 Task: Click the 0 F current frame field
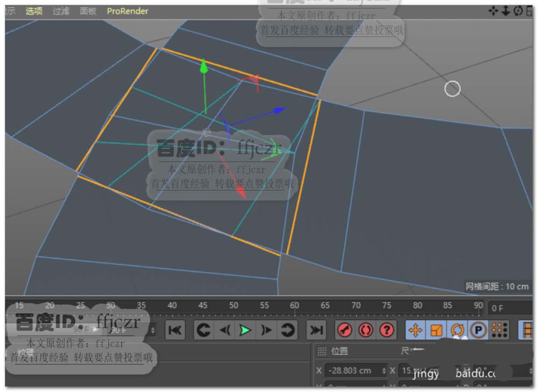coord(510,308)
